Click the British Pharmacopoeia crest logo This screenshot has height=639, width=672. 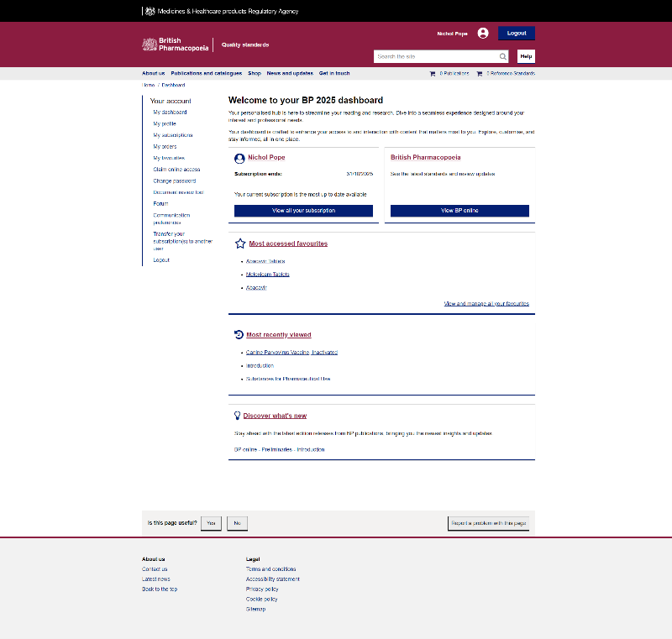[x=150, y=45]
